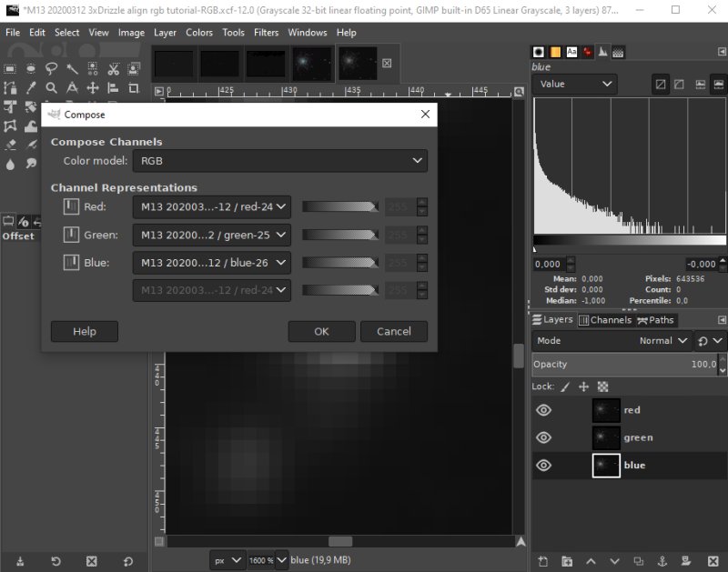The height and width of the screenshot is (572, 728).
Task: Confirm Compose dialog with OK
Action: click(x=321, y=331)
